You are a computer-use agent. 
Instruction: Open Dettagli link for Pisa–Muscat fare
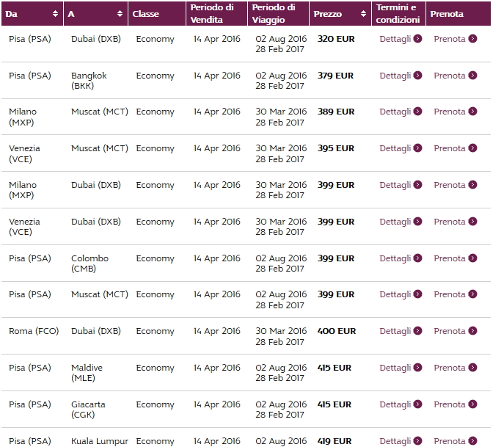395,294
